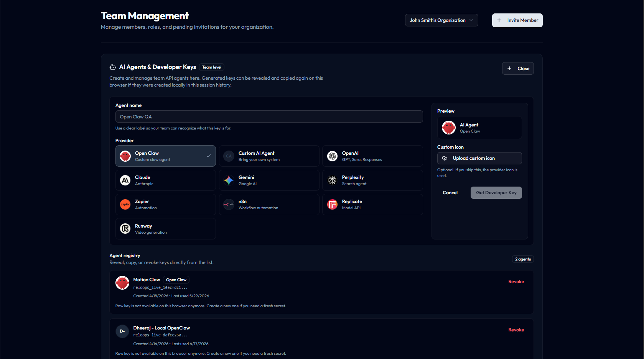Click the OpenAI logo icon
The height and width of the screenshot is (359, 644).
333,156
